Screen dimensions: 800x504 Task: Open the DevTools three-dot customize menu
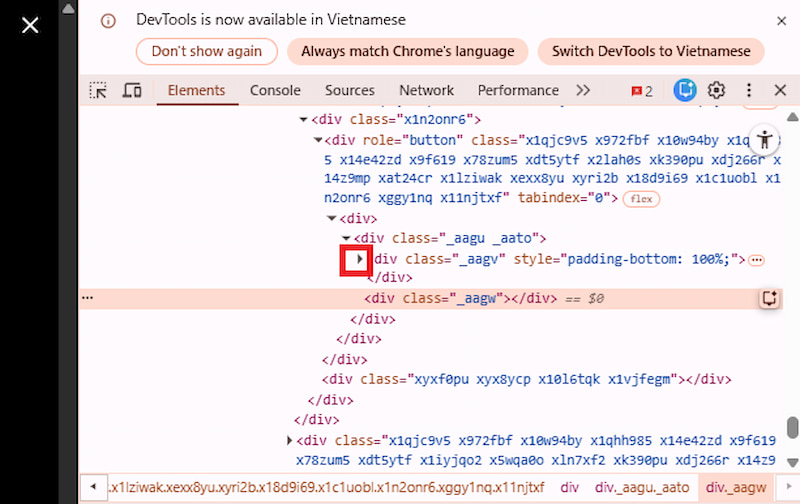coord(748,90)
